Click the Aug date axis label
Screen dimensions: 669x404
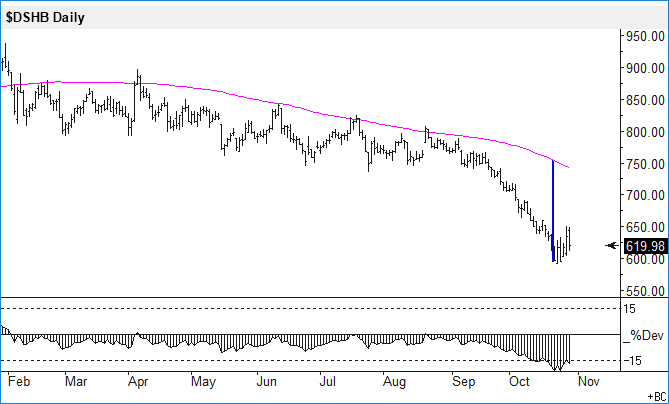click(x=394, y=381)
